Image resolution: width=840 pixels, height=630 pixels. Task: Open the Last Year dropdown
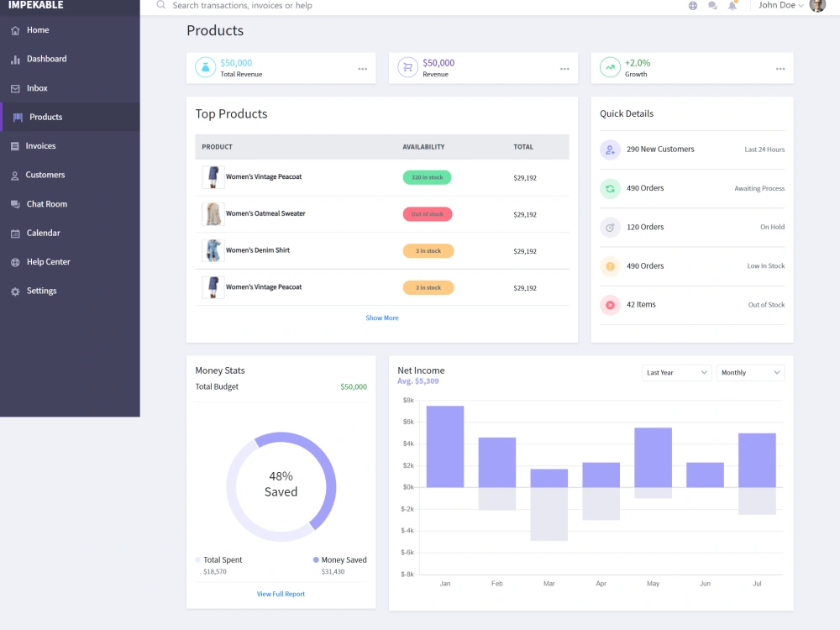point(676,373)
